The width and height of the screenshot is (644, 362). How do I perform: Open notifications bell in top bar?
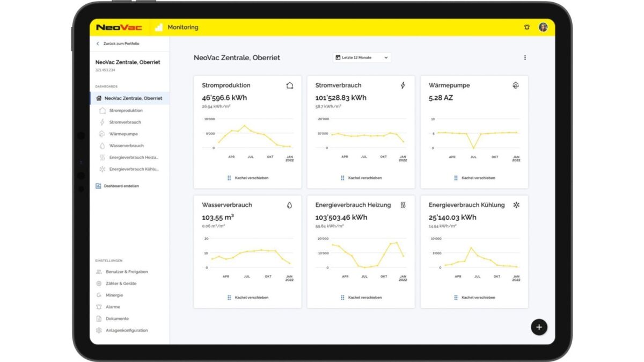pos(526,27)
